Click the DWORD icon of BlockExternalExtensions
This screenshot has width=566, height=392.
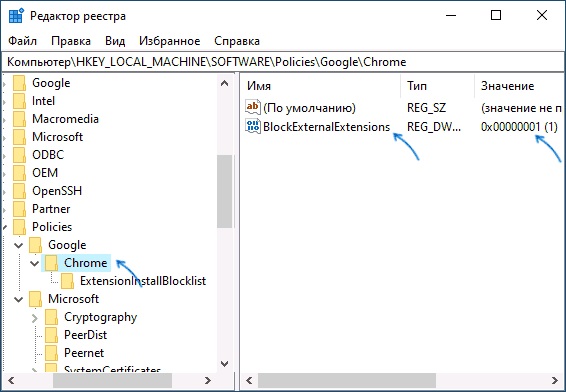253,126
